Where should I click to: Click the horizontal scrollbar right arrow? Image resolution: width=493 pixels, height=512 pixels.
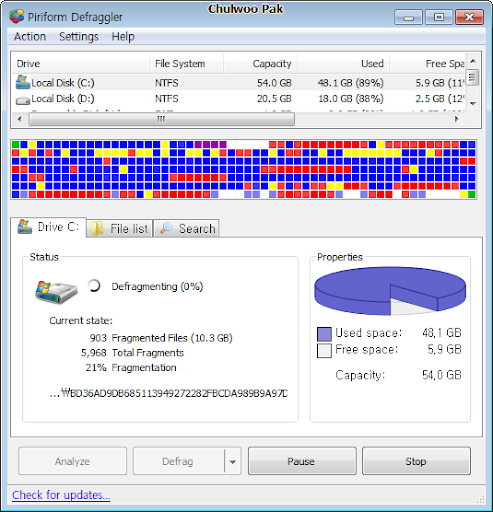pos(456,119)
